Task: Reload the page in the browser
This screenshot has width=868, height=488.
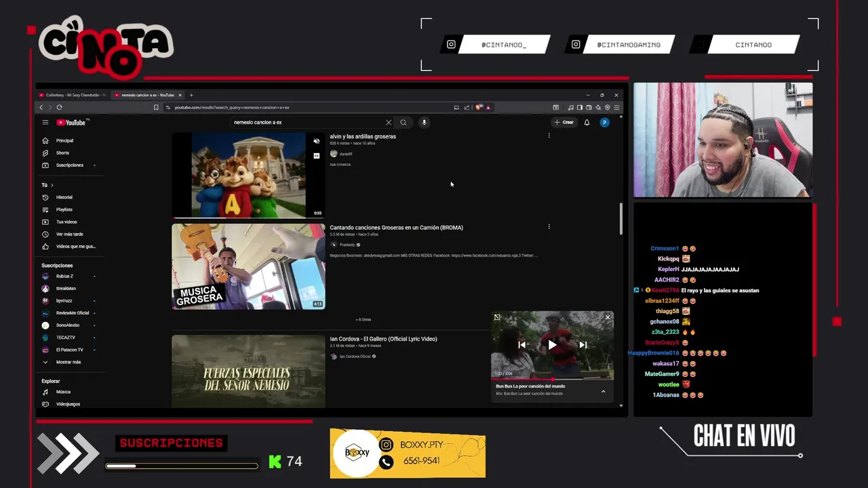Action: (60, 107)
